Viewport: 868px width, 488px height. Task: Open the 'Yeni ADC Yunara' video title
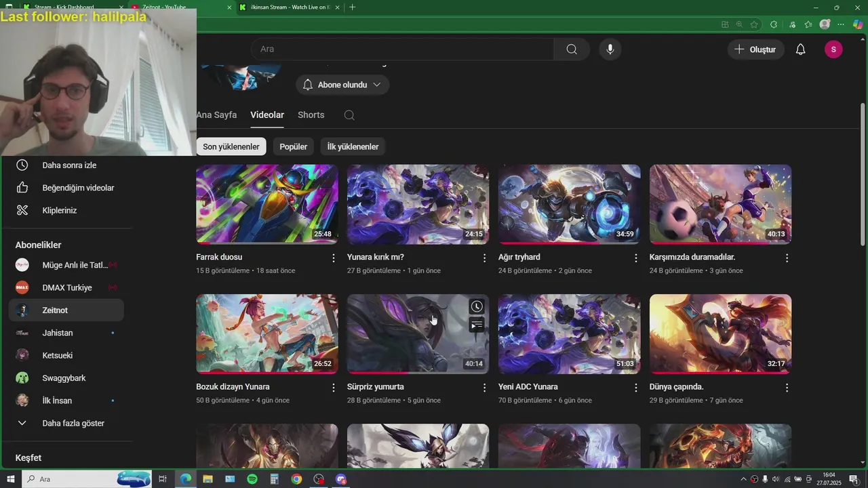tap(528, 387)
